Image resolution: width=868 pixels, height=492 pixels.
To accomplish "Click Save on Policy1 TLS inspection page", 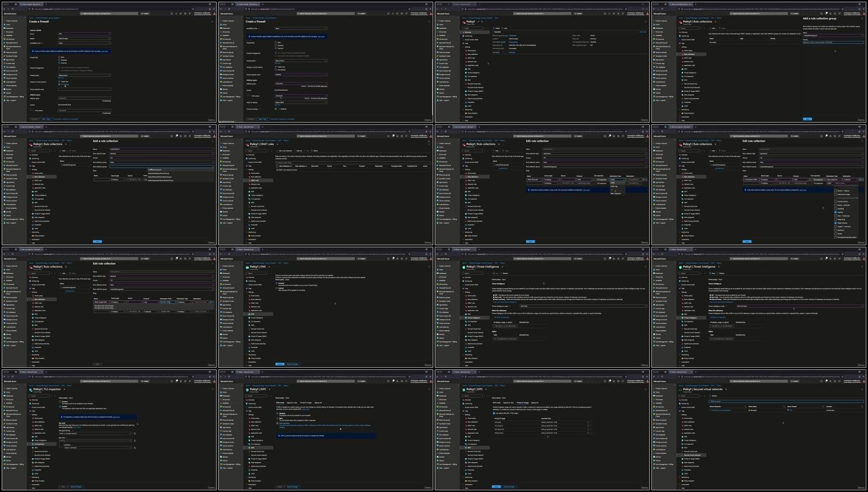I will tap(63, 487).
